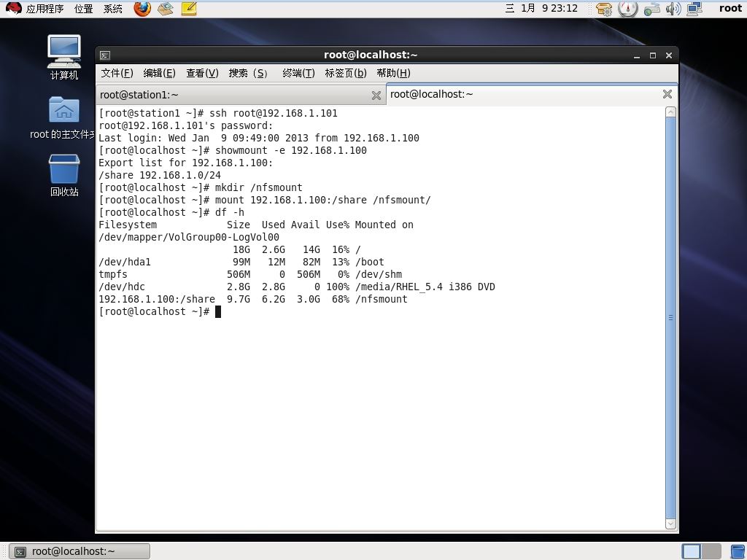Maximize the terminal window
The width and height of the screenshot is (747, 560).
tap(653, 55)
